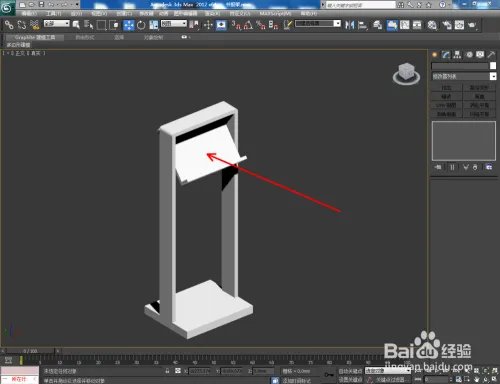Toggle Window/Crossing selection mode
The width and height of the screenshot is (500, 384).
114,25
